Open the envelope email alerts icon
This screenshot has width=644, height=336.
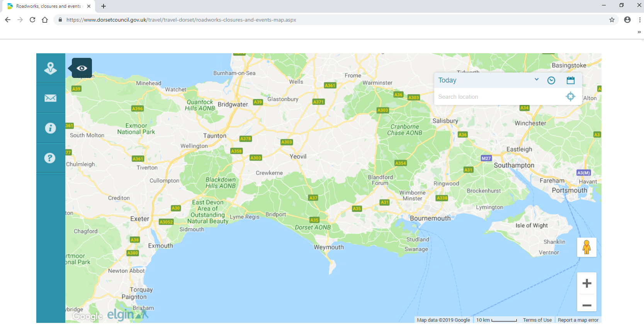tap(51, 98)
